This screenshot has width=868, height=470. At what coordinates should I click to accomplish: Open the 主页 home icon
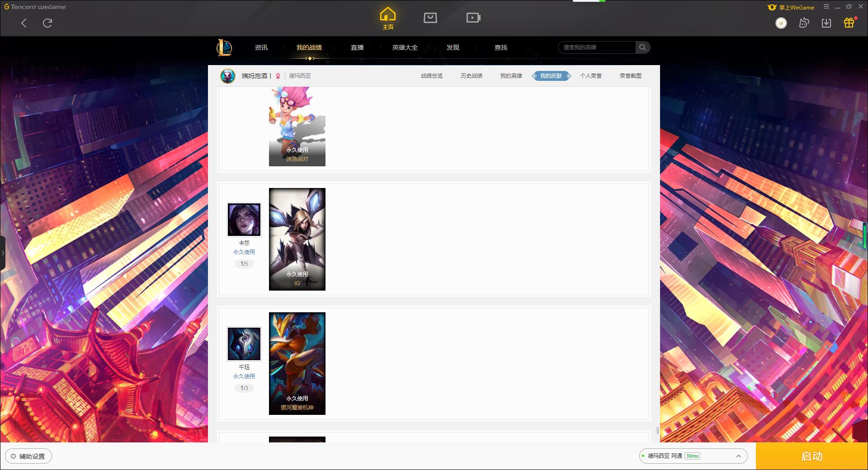pyautogui.click(x=388, y=19)
